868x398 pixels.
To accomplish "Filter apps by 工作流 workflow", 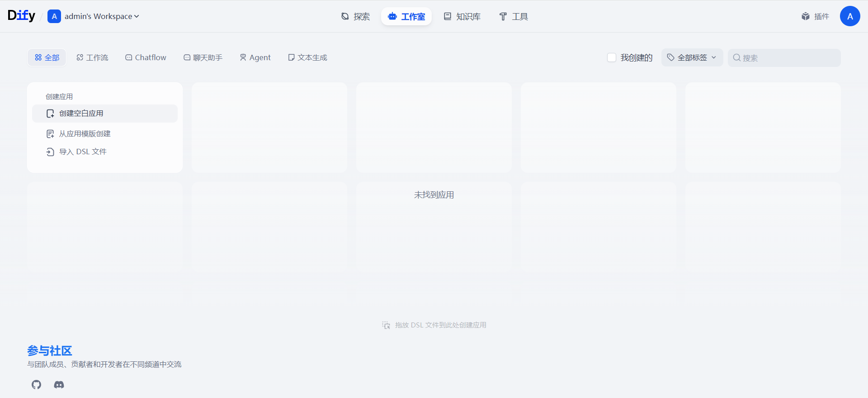I will 92,57.
